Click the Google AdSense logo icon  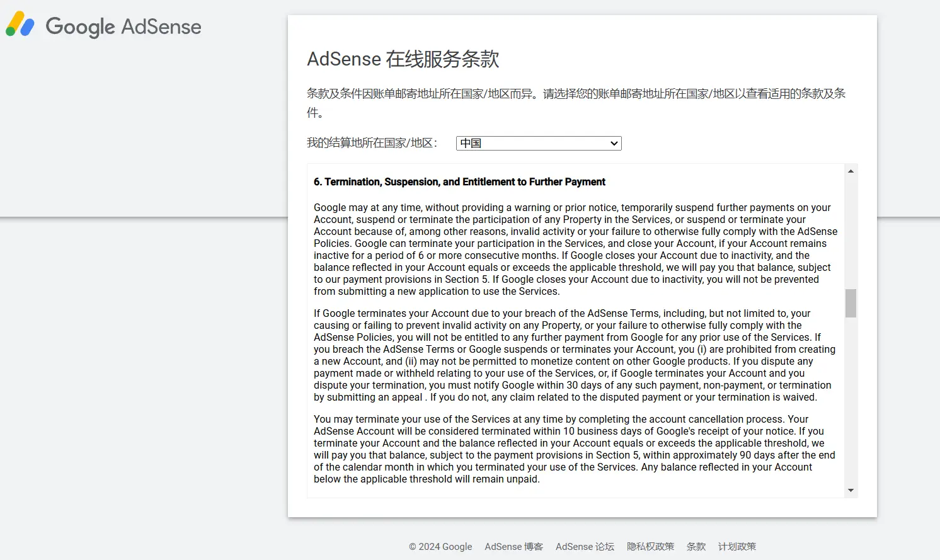(20, 25)
